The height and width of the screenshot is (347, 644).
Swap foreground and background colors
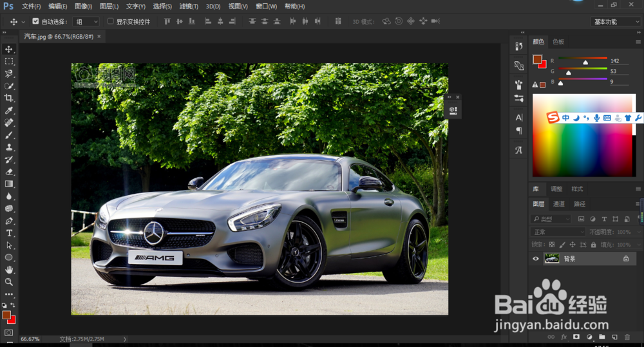13,305
